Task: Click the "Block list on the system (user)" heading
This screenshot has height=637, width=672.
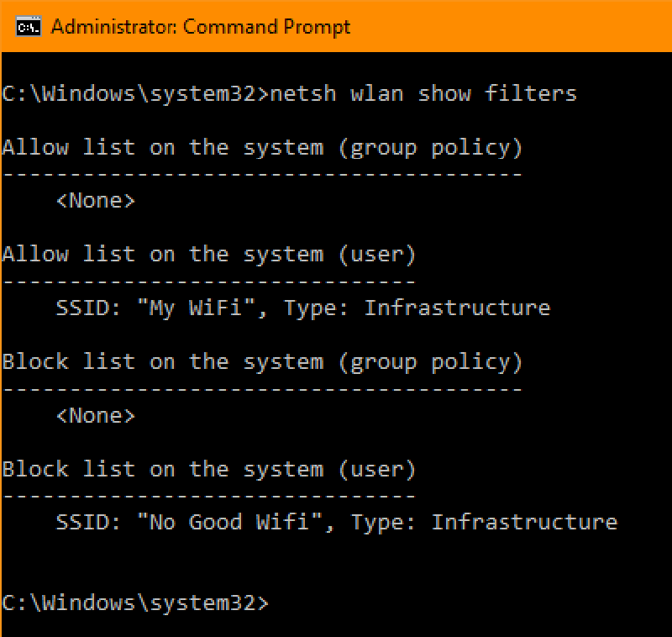Action: pos(208,470)
